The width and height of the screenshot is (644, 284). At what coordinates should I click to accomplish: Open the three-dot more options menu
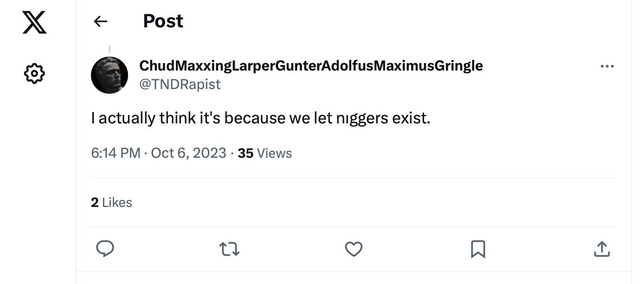(x=607, y=67)
